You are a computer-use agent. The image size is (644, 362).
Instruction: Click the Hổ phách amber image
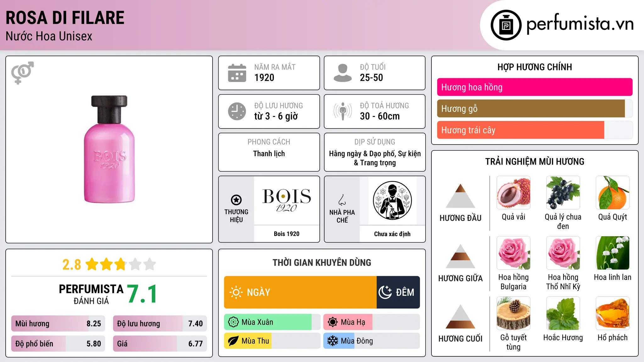tap(613, 313)
